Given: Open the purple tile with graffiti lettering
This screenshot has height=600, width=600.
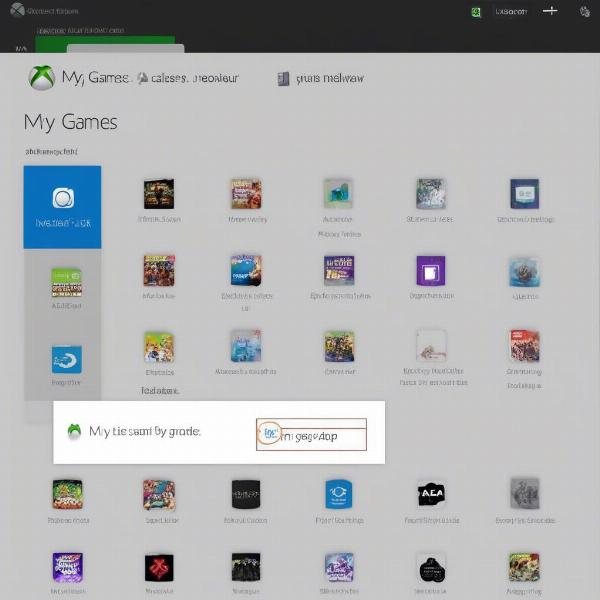Looking at the screenshot, I should pyautogui.click(x=67, y=567).
